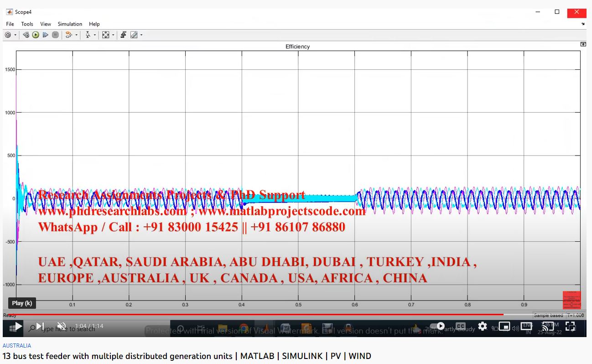Expand the Scale Axes dropdown arrow
Viewport: 592px width, 364px height.
(x=113, y=35)
